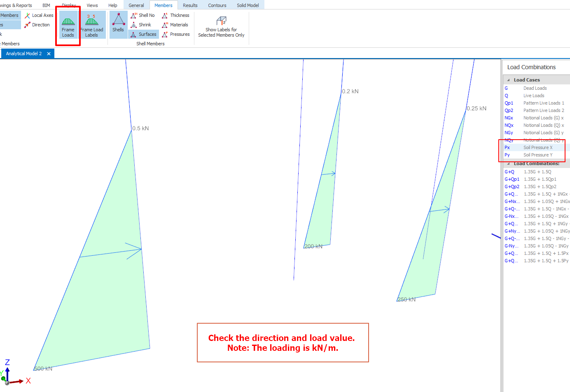This screenshot has width=570, height=392.
Task: Select the Shells display icon
Action: click(118, 25)
